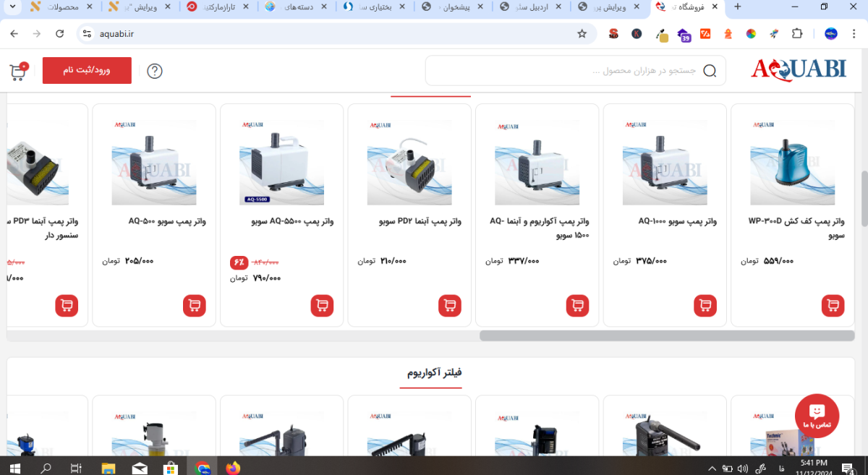This screenshot has height=475, width=868.
Task: Click the search magnifier icon in search box
Action: pyautogui.click(x=710, y=71)
